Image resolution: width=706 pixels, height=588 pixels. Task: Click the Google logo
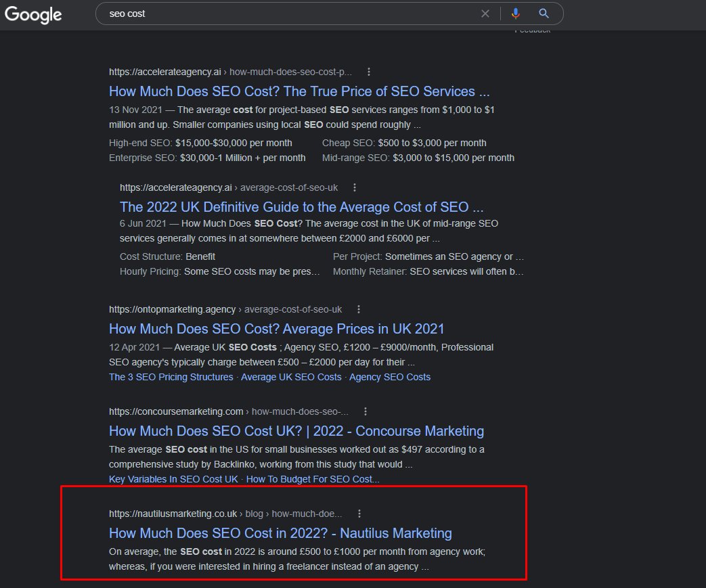[x=33, y=14]
